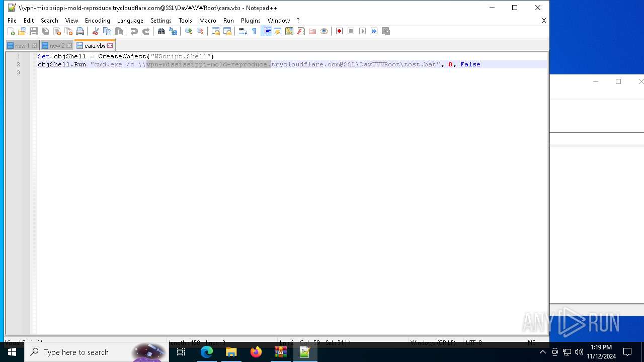Open Find with the binoculars icon
This screenshot has height=362, width=644.
(x=161, y=31)
